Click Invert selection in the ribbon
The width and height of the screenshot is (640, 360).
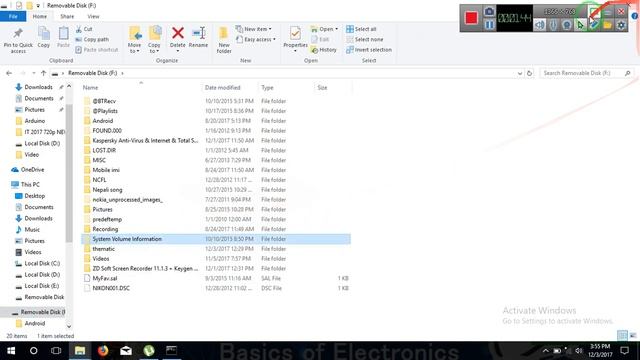(x=369, y=50)
